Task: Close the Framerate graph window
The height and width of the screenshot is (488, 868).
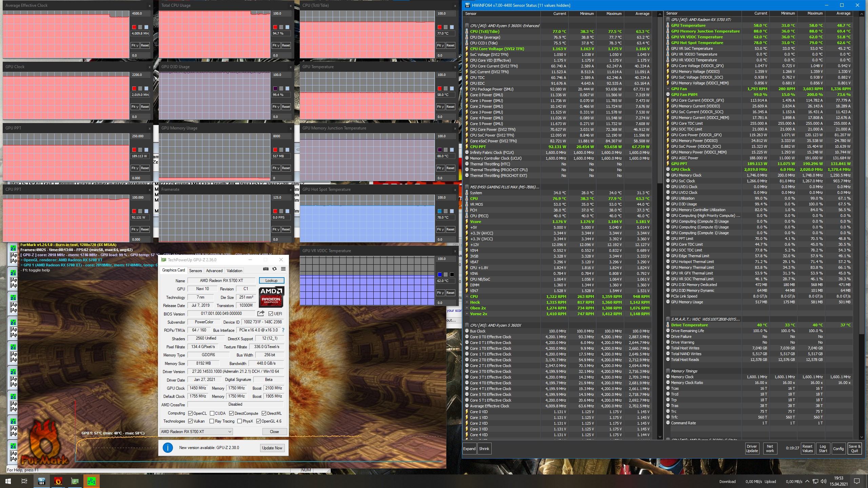Action: (x=291, y=190)
